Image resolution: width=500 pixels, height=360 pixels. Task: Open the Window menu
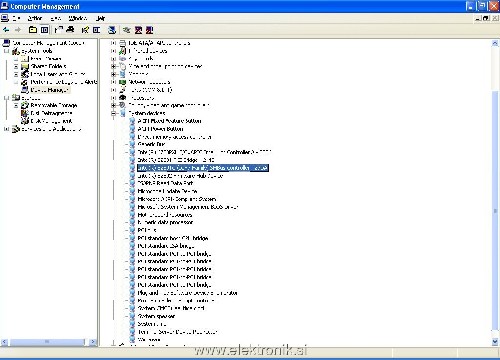(78, 18)
